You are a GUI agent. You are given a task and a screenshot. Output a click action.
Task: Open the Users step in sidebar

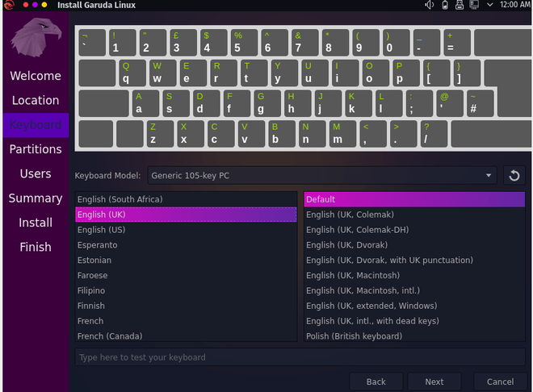(36, 173)
